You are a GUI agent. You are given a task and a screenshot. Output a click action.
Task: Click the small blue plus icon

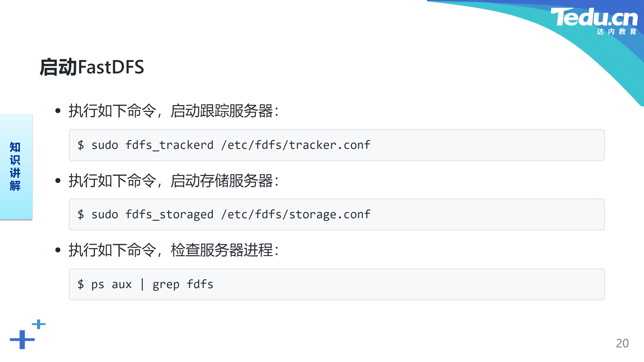pos(39,324)
